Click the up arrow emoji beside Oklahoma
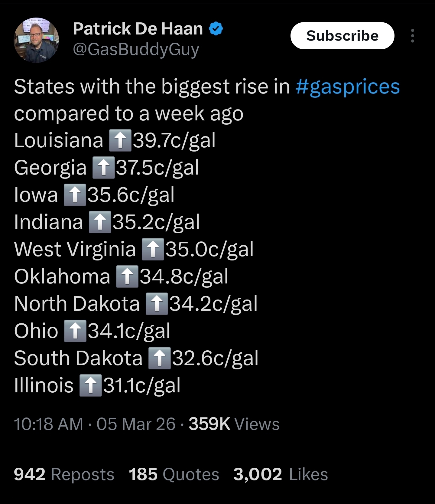The image size is (435, 504). click(x=127, y=277)
